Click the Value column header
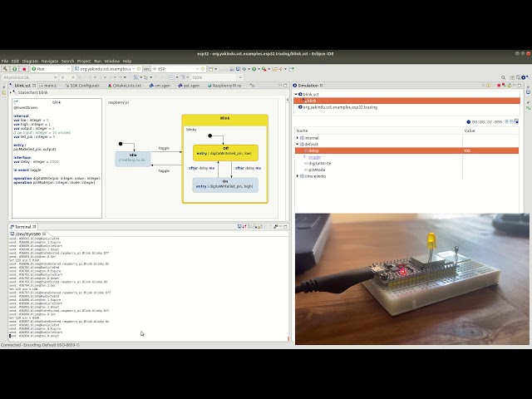The image size is (532, 399). [x=490, y=131]
